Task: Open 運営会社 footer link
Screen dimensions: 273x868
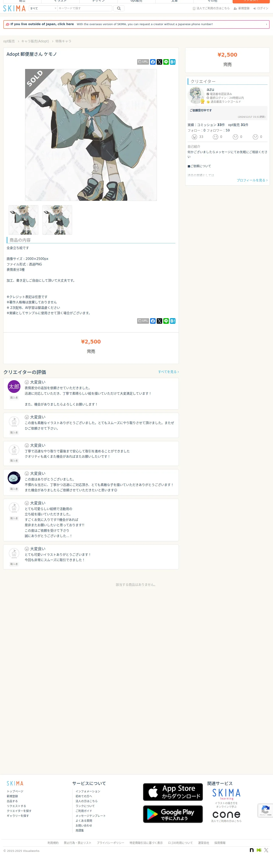Action: [204, 843]
